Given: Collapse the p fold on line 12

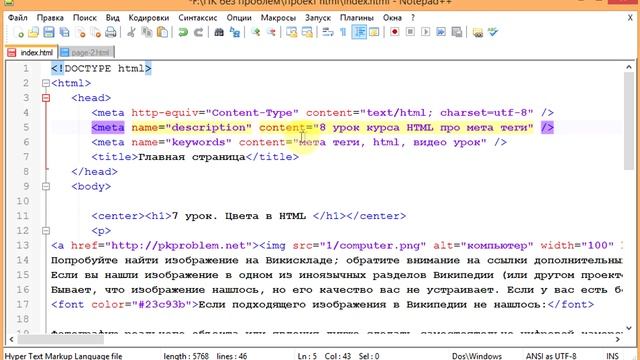Looking at the screenshot, I should tap(46, 231).
